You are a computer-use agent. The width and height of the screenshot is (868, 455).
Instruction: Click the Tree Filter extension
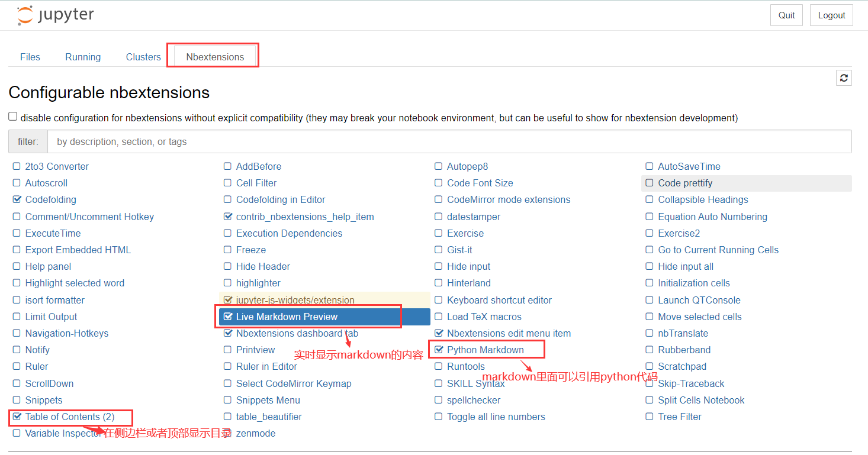point(680,417)
